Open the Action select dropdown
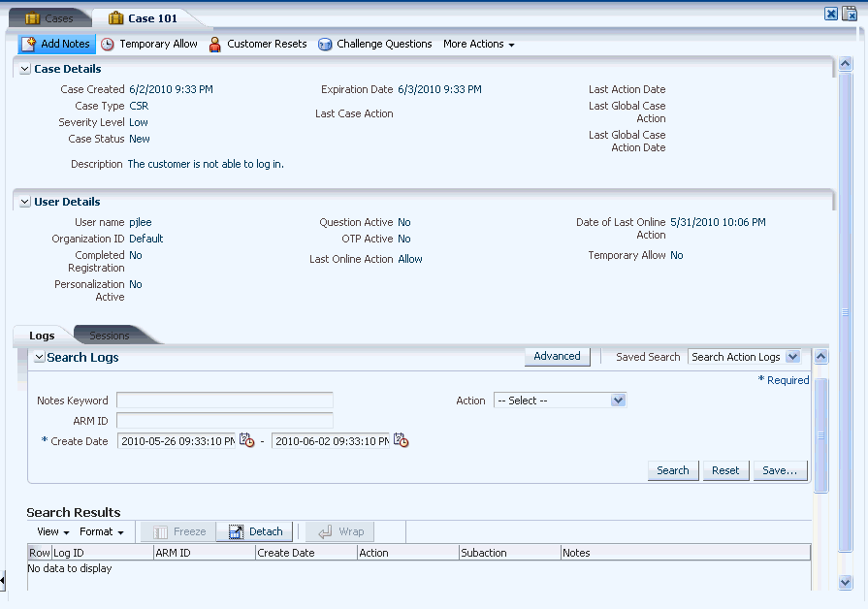 tap(617, 400)
